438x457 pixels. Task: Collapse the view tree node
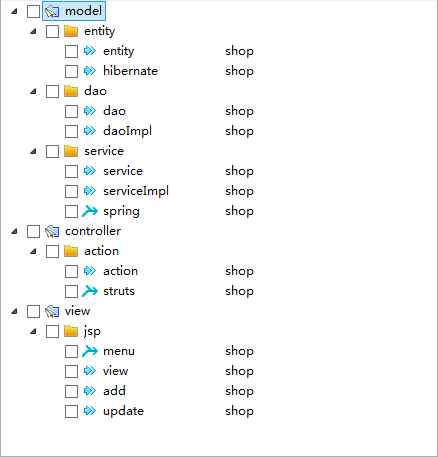pyautogui.click(x=14, y=311)
